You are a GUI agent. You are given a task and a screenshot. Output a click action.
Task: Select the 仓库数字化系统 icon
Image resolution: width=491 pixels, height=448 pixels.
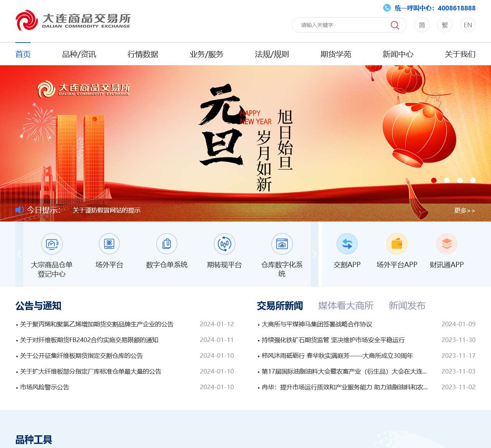pyautogui.click(x=282, y=244)
